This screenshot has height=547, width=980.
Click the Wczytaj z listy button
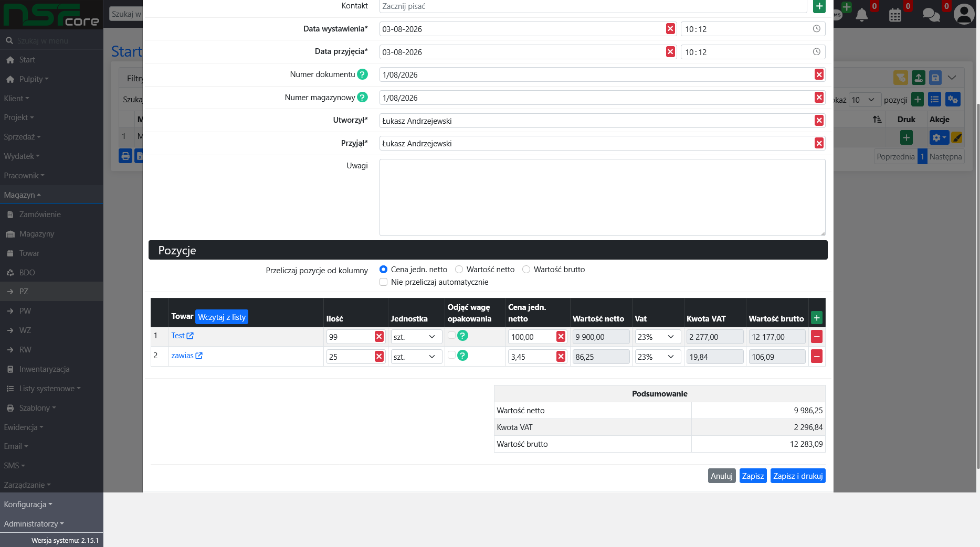tap(222, 317)
